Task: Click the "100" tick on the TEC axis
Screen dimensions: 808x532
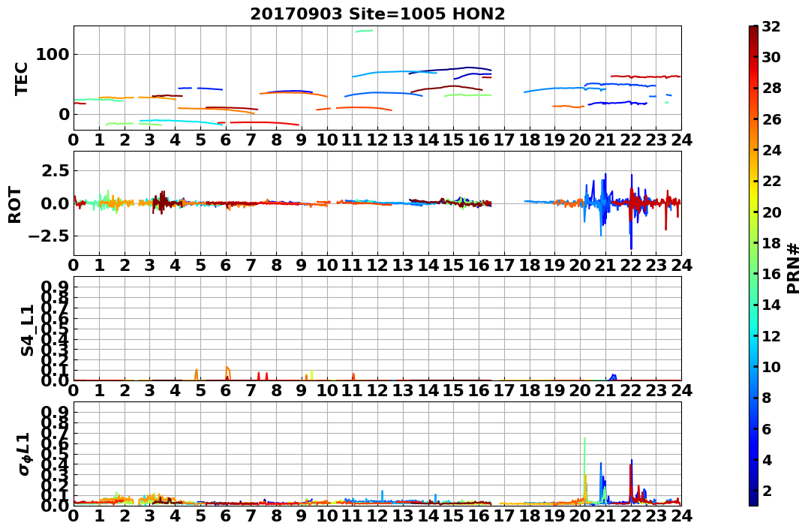Action: (53, 54)
